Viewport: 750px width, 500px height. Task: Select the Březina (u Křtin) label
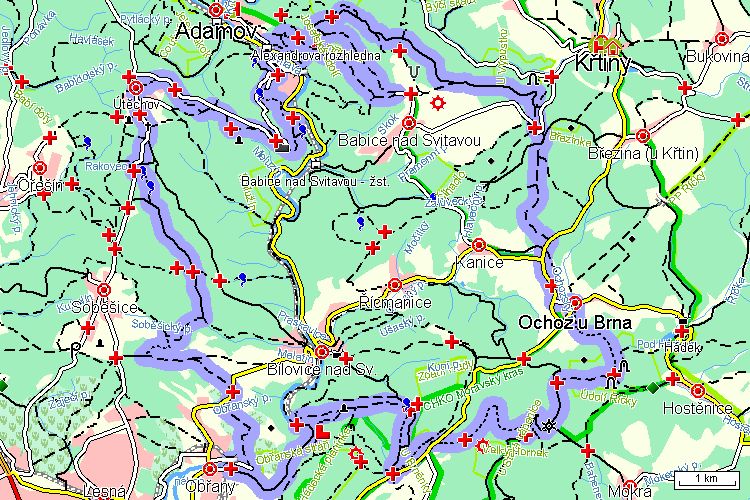643,154
